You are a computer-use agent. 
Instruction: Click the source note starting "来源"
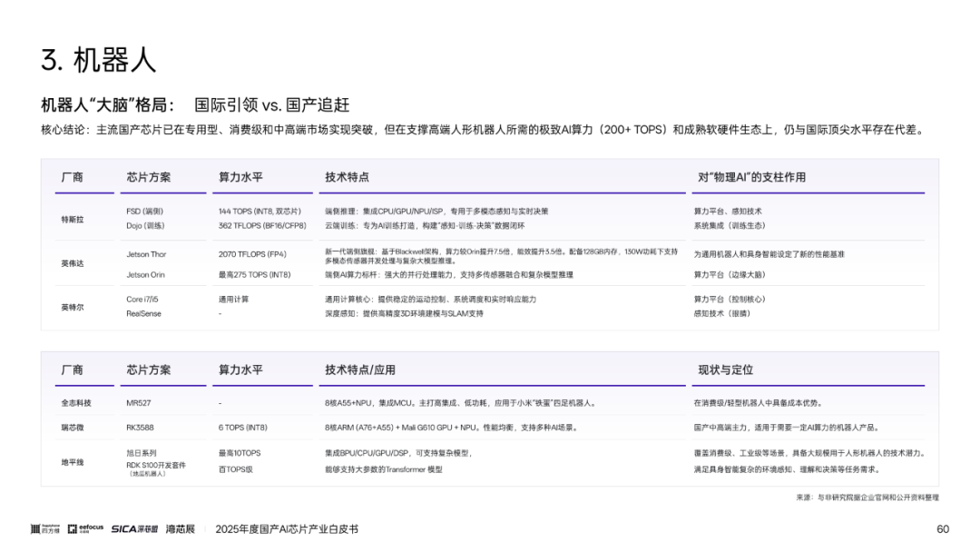pyautogui.click(x=867, y=498)
